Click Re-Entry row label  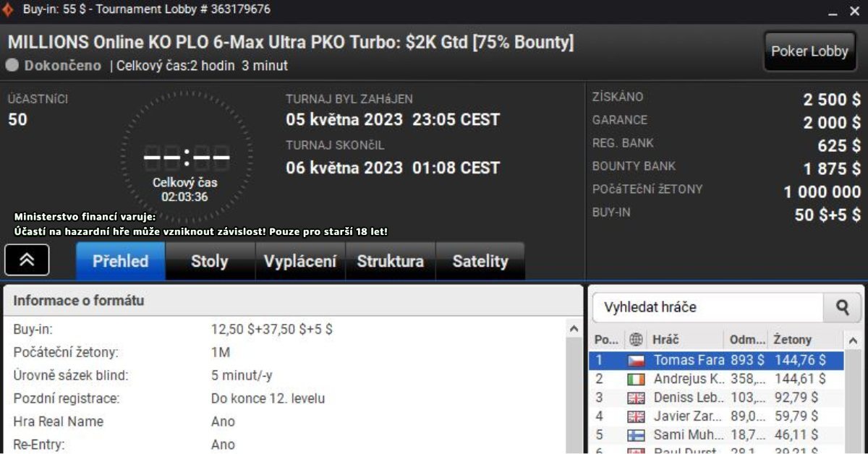tap(38, 445)
